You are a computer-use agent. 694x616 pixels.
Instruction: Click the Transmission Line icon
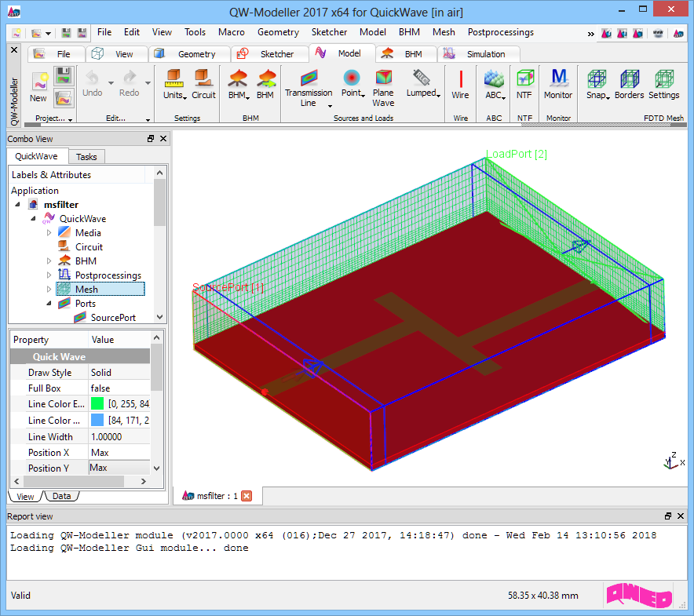click(309, 78)
